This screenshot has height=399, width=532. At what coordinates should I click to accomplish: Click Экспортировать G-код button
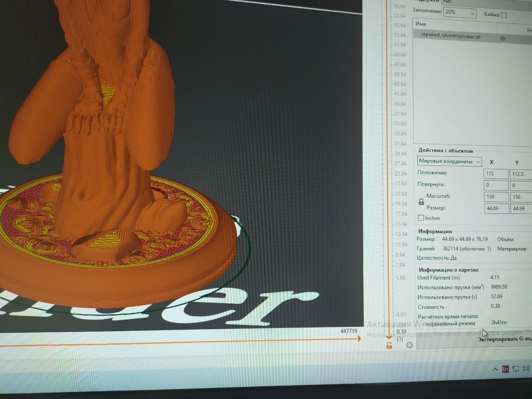coord(475,340)
